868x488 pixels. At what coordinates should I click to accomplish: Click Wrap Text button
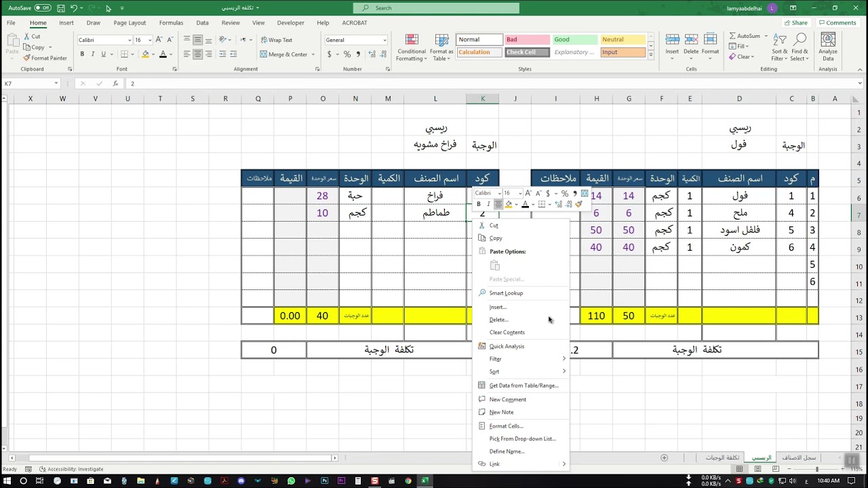tap(276, 40)
